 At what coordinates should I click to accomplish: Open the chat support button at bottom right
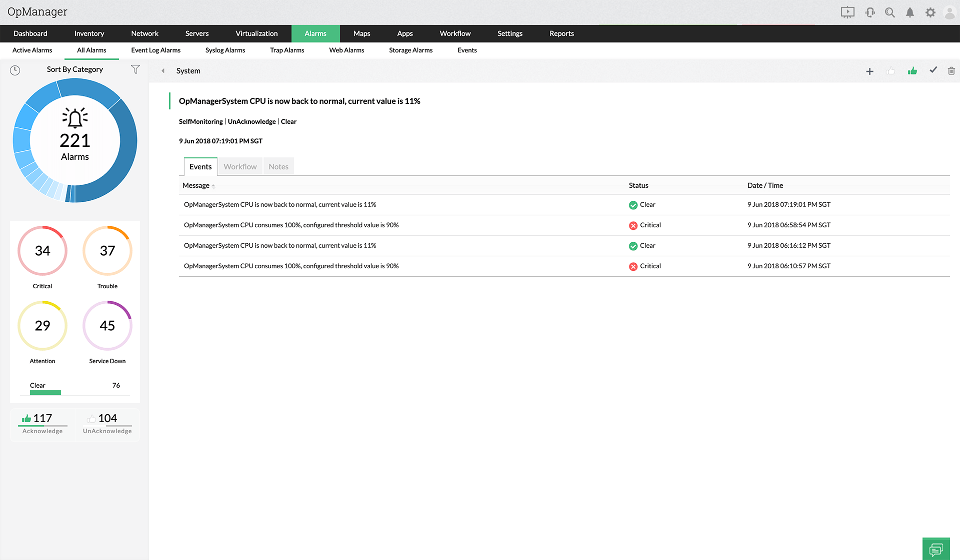(x=935, y=549)
